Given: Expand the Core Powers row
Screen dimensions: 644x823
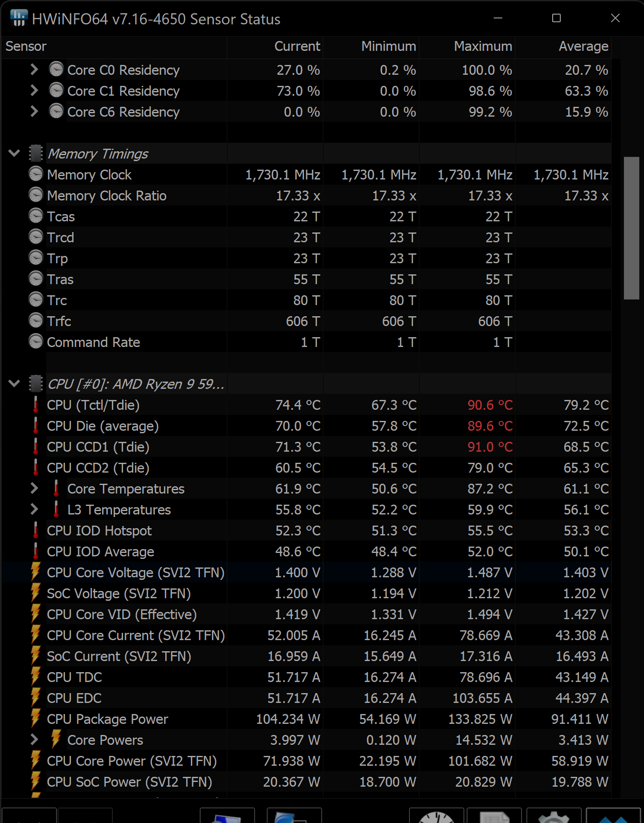Looking at the screenshot, I should tap(34, 740).
